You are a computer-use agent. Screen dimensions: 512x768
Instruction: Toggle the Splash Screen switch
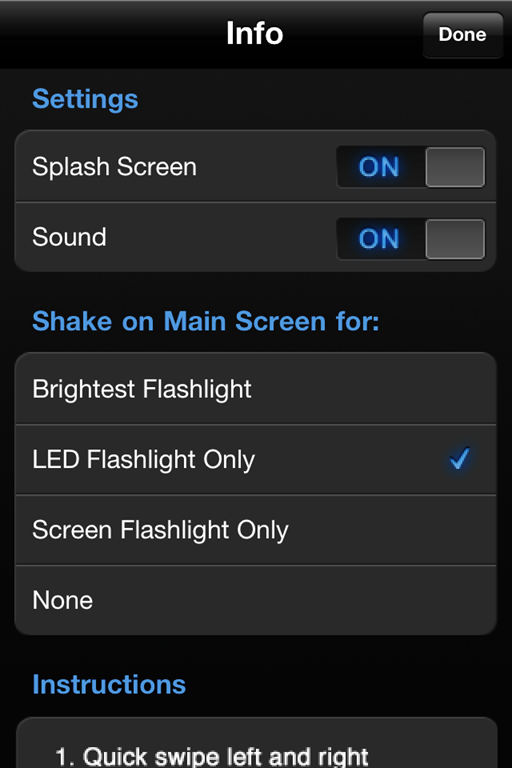[x=411, y=167]
